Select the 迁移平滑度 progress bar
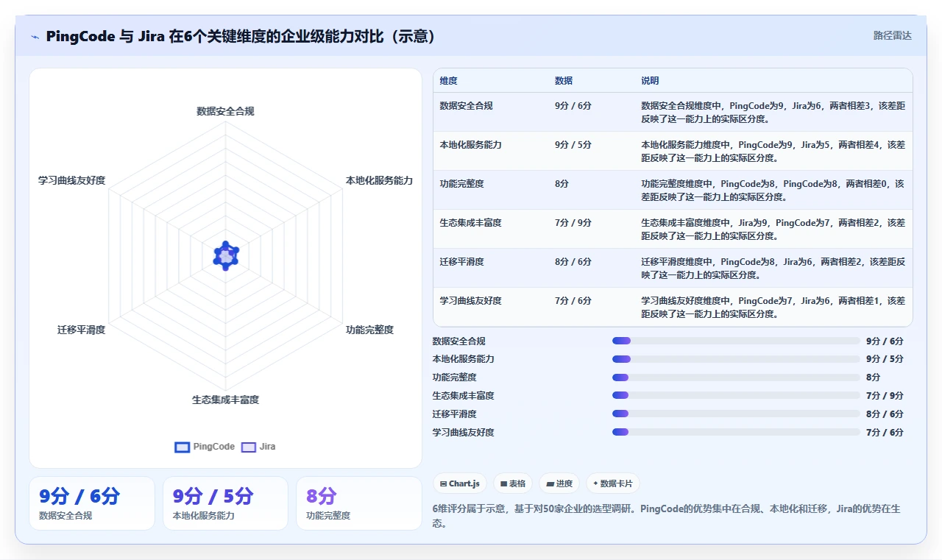Screen dimensions: 942x560 coord(736,414)
